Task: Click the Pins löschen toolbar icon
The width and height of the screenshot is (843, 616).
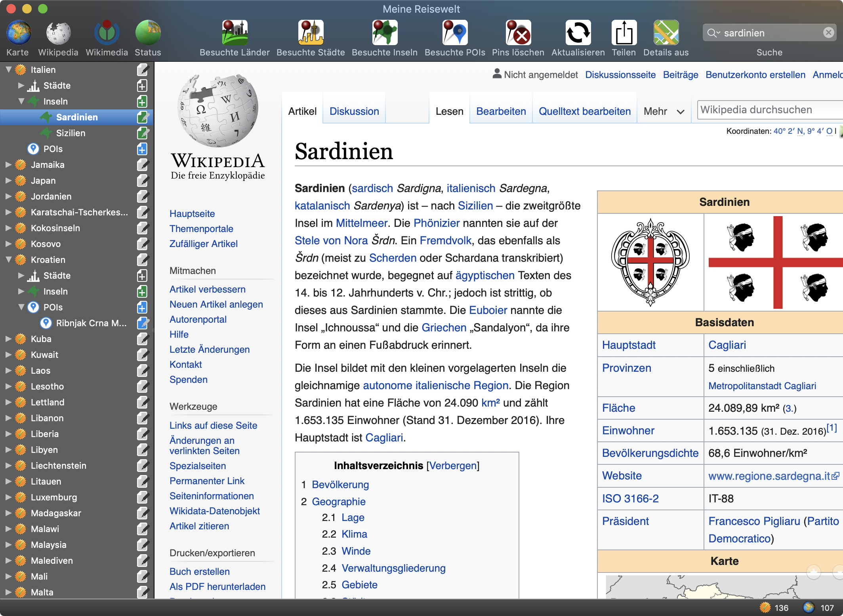Action: pyautogui.click(x=518, y=32)
